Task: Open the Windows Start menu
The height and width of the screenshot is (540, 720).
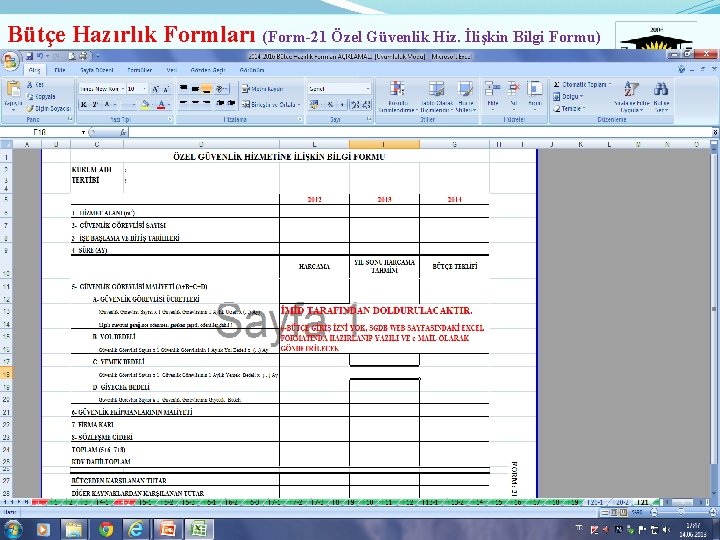Action: (12, 530)
